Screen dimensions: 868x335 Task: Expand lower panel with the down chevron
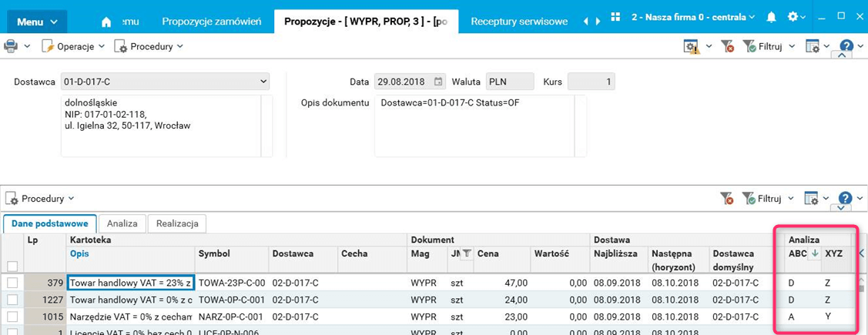click(841, 208)
